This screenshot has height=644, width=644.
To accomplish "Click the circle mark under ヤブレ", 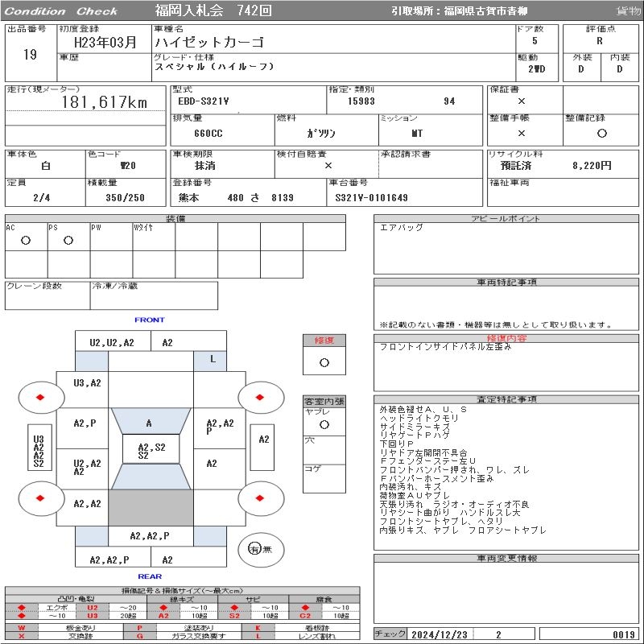I will point(324,425).
